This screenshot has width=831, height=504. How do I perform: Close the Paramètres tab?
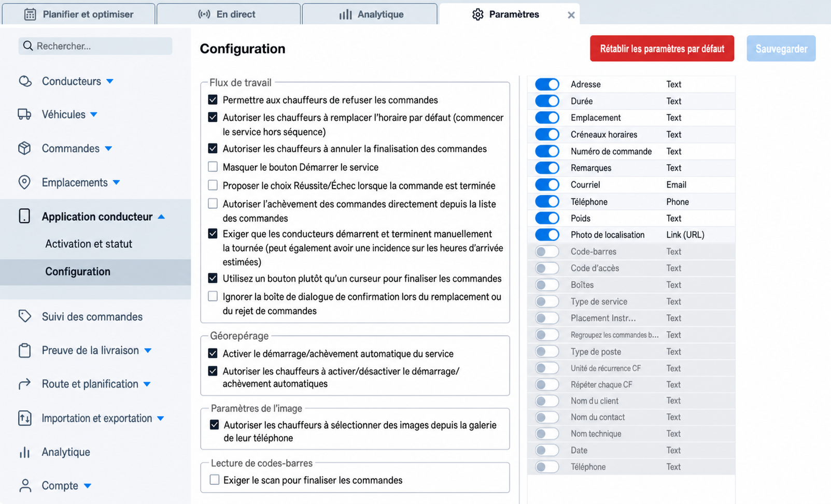[571, 15]
